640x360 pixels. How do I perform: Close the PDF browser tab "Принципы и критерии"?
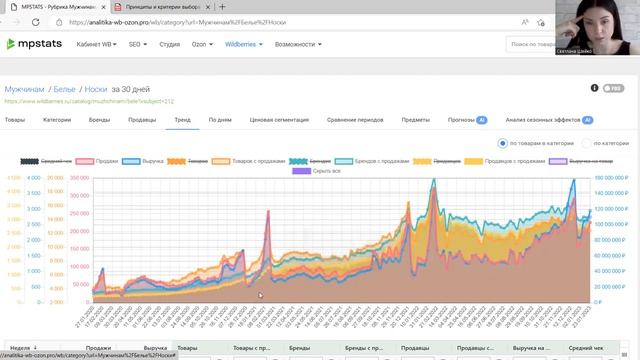(208, 7)
